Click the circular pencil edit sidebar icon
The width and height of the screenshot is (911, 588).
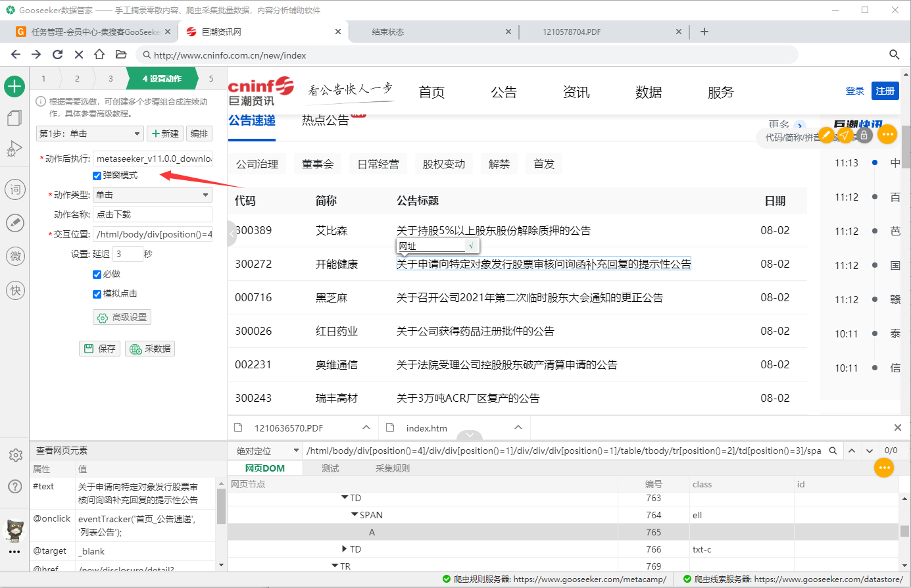(x=14, y=223)
